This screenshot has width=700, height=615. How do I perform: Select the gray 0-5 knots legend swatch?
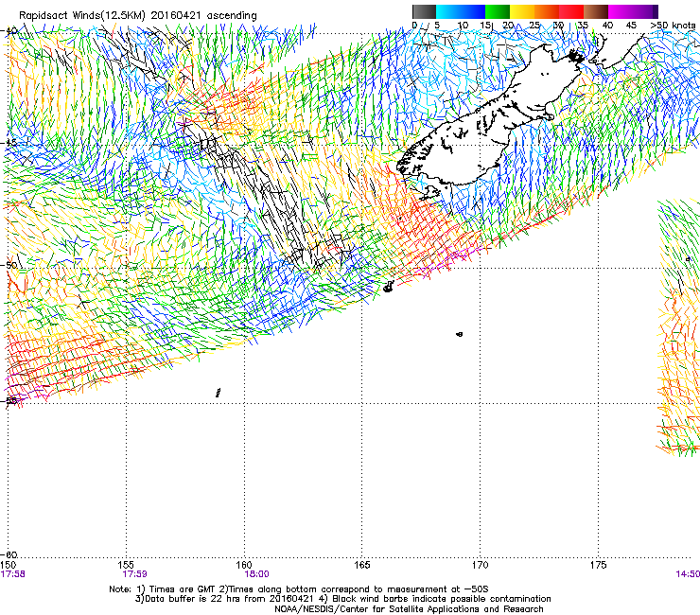(424, 11)
